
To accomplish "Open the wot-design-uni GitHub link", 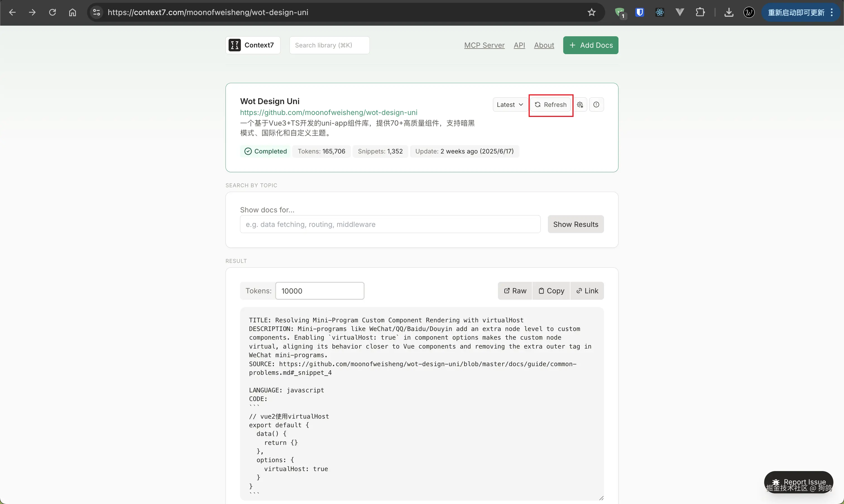I will point(329,112).
